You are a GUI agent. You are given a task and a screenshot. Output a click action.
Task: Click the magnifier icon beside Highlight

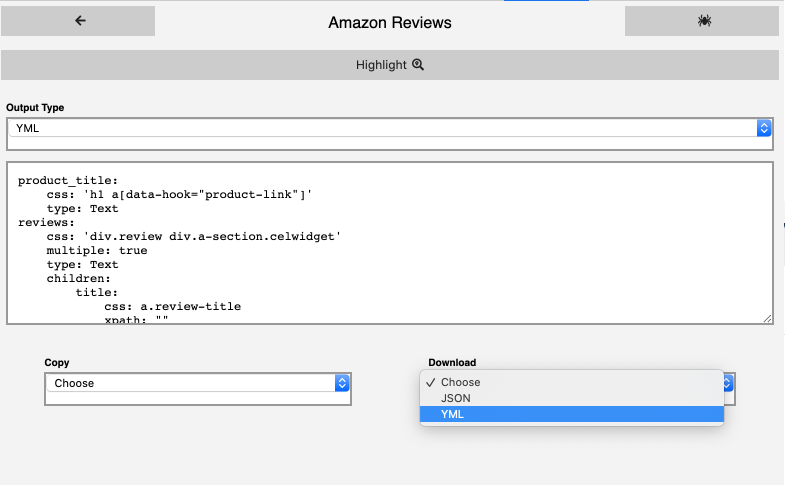pyautogui.click(x=418, y=65)
